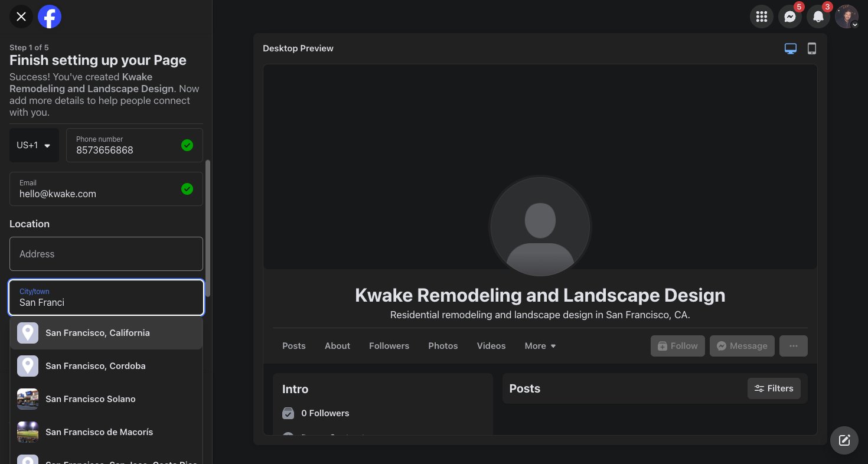Open the Photos tab in preview
The height and width of the screenshot is (464, 868).
(443, 346)
